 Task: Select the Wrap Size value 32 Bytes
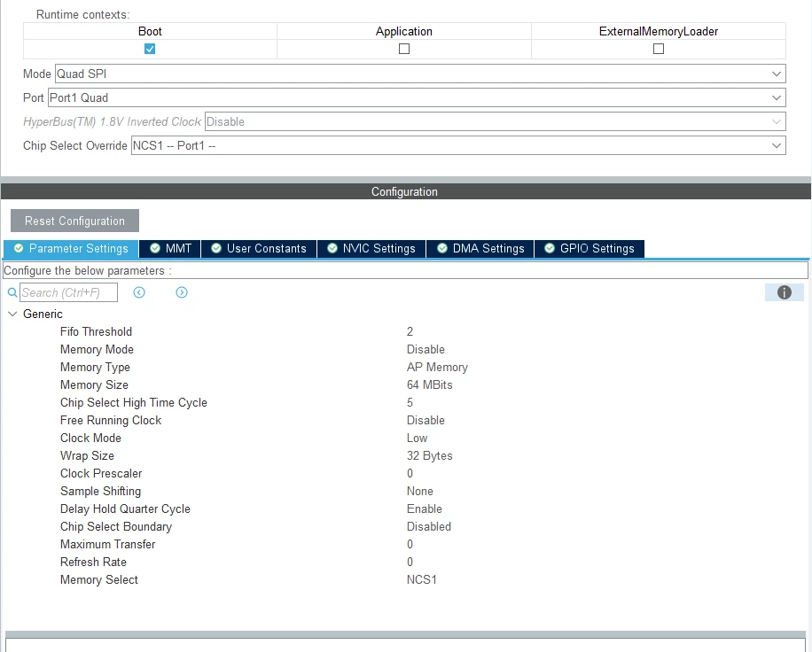pyautogui.click(x=429, y=455)
